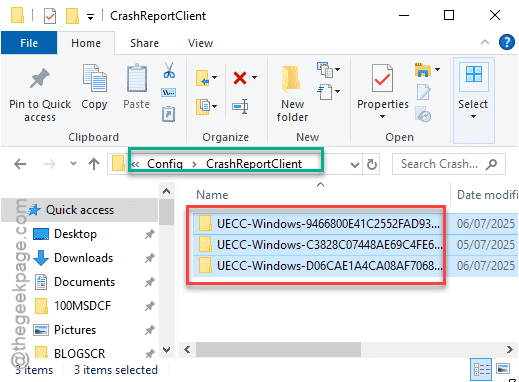Open the Easy access dropdown arrow

[x=337, y=91]
